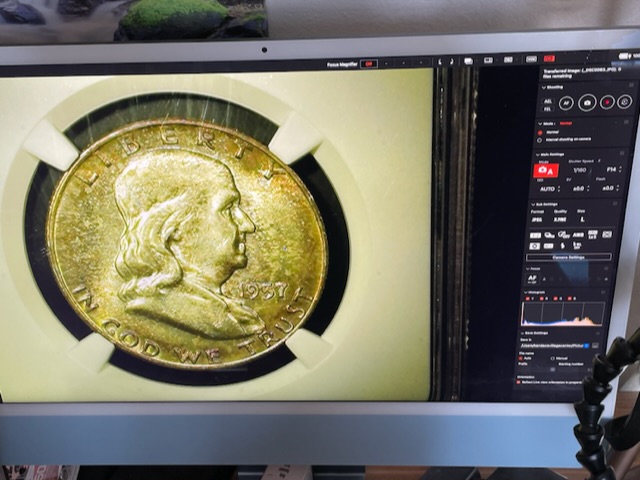Click the 1/160 shutter speed value
Viewport: 640px width, 480px height.
(x=580, y=170)
